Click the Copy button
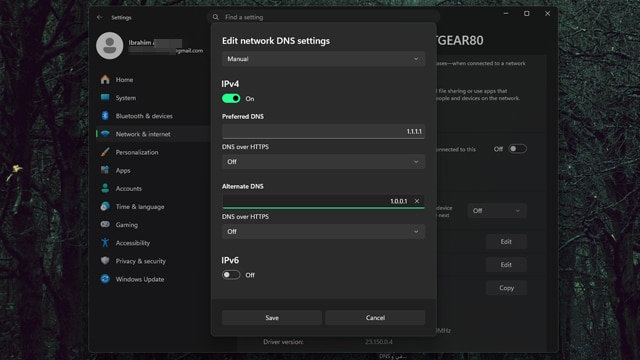 pyautogui.click(x=506, y=288)
